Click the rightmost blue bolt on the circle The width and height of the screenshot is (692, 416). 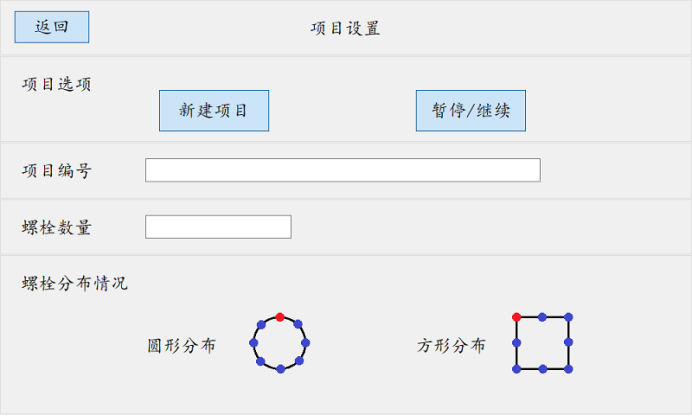click(x=306, y=343)
